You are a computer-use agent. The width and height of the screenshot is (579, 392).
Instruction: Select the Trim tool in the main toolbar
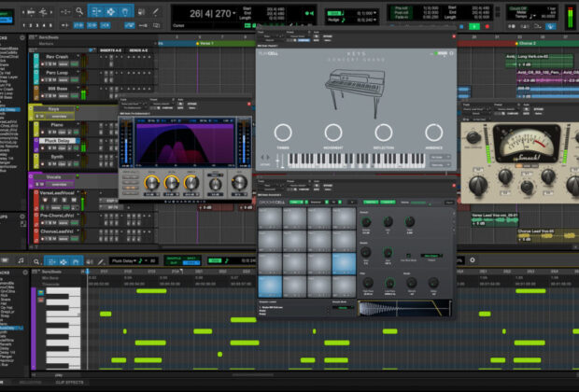click(x=96, y=12)
